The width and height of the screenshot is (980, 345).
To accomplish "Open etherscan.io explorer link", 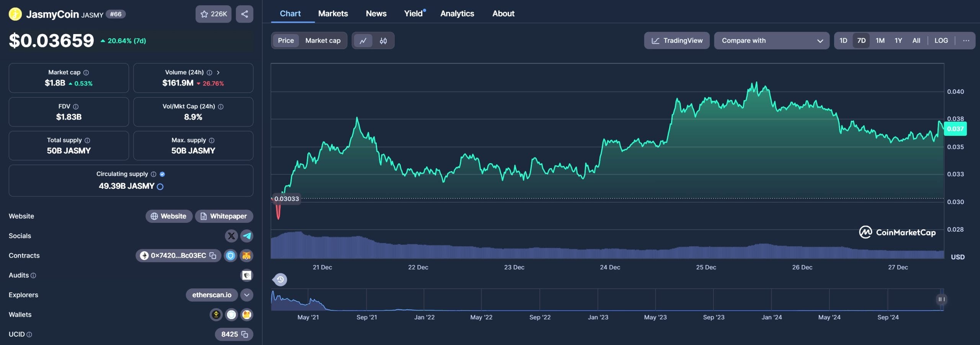I will pos(212,295).
